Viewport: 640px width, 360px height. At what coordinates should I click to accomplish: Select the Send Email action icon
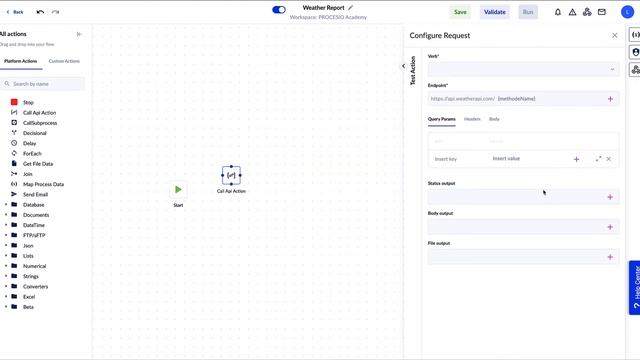(14, 194)
